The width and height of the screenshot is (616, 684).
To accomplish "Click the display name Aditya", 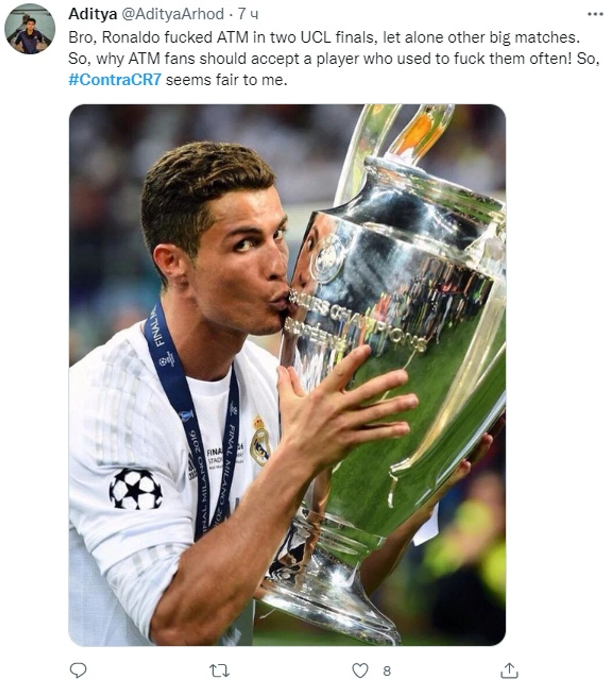I will [x=92, y=14].
